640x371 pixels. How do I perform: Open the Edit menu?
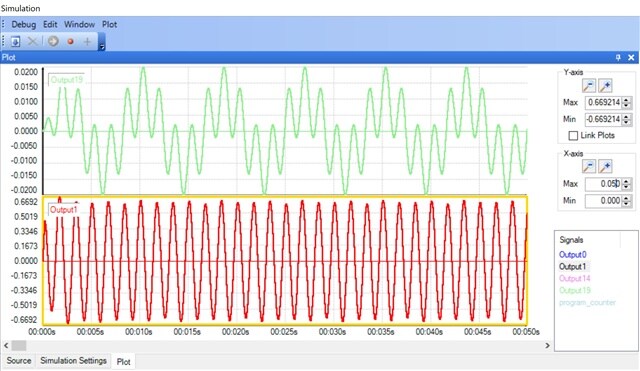[x=50, y=24]
